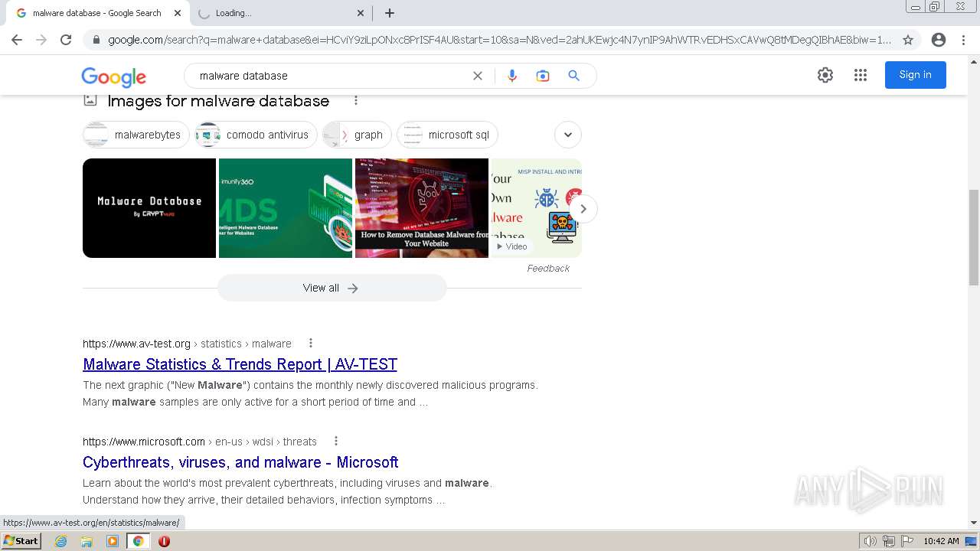Close the malware database tab

[178, 13]
